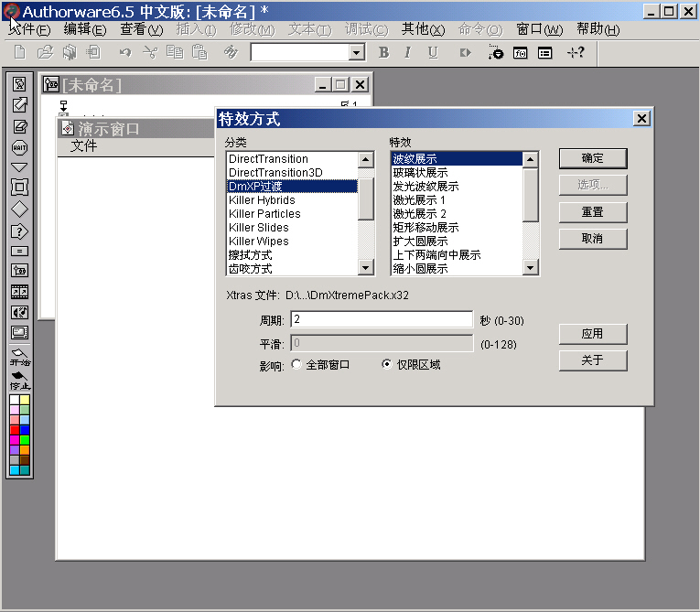
Task: Select Killer Particles category
Action: (293, 214)
